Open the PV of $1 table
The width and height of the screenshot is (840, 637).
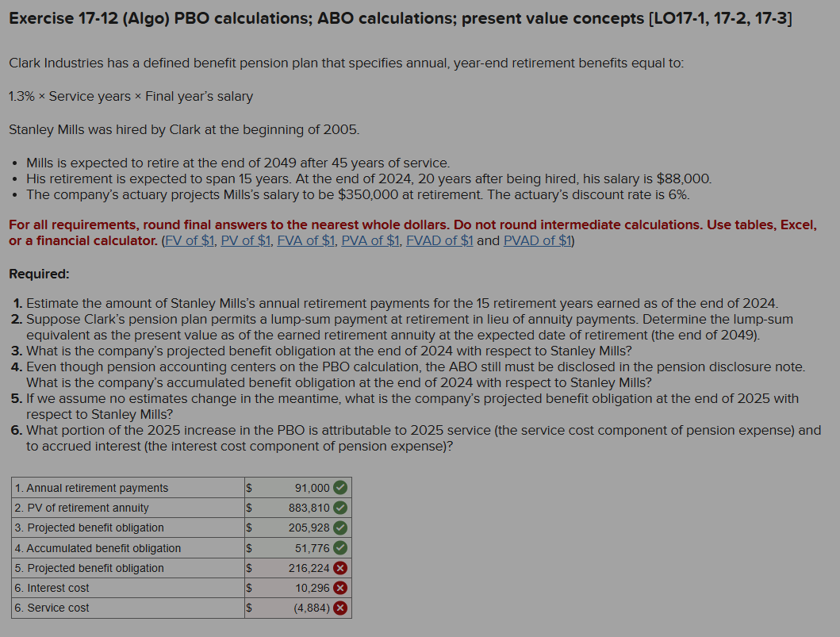click(245, 240)
